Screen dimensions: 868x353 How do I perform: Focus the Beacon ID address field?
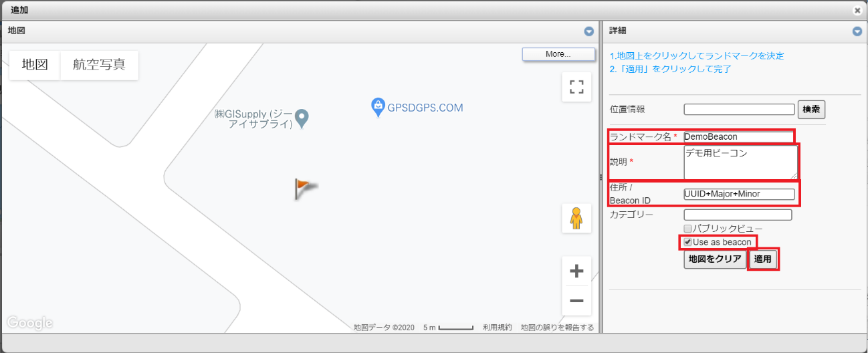click(739, 194)
